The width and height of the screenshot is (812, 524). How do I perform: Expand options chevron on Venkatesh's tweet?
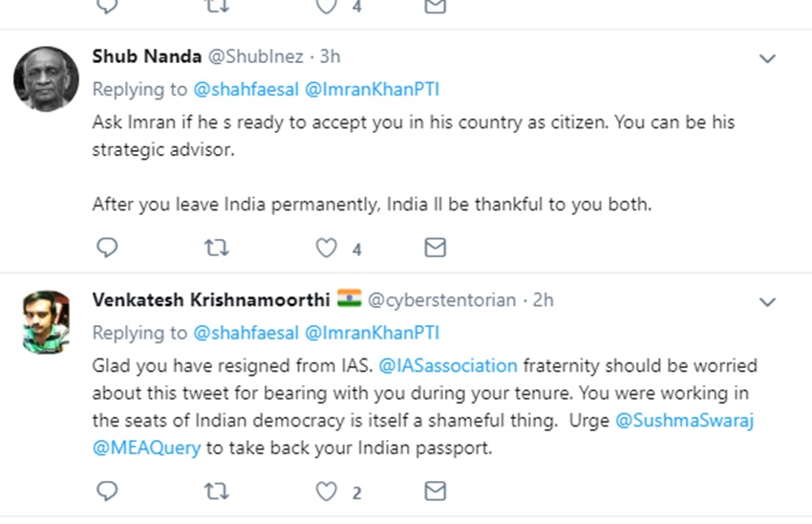click(x=767, y=302)
